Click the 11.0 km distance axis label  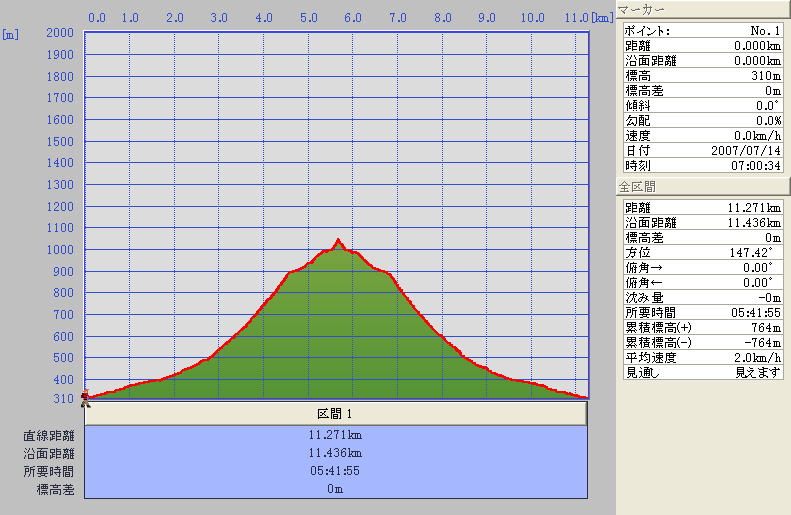[x=577, y=18]
